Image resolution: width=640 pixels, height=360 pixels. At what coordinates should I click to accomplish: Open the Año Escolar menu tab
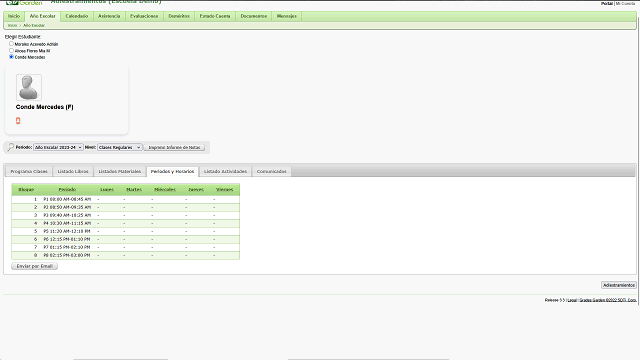[x=42, y=16]
